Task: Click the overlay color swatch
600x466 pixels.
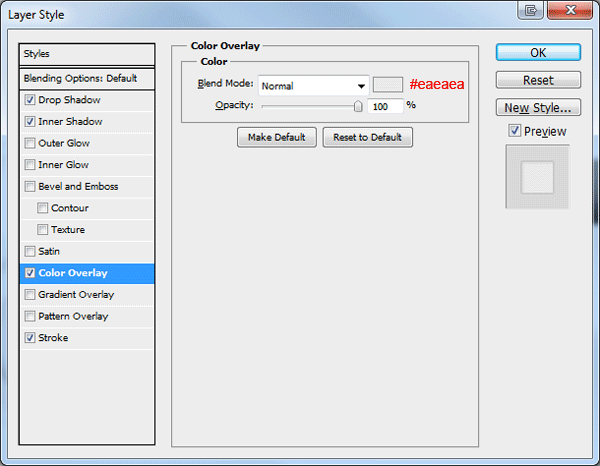Action: [388, 85]
